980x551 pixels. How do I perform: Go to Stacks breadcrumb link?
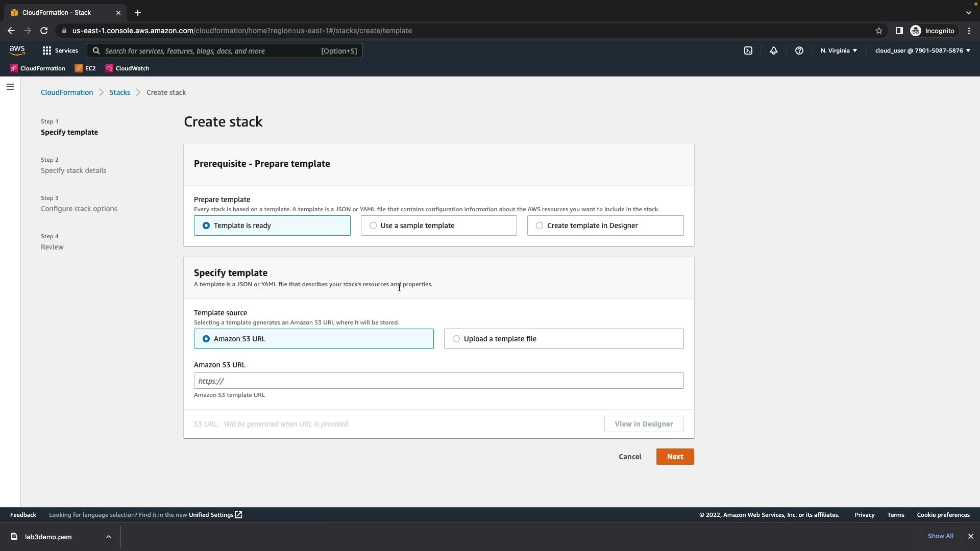[119, 92]
